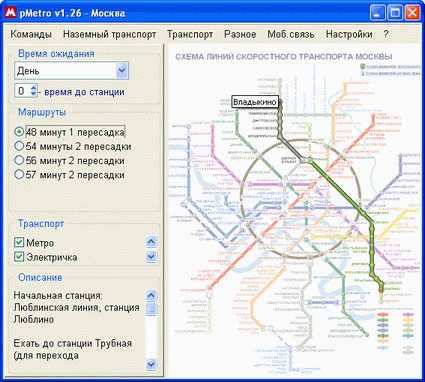Click the Ехать до станции Трубная text
Screen dimensions: 425x382
point(72,343)
